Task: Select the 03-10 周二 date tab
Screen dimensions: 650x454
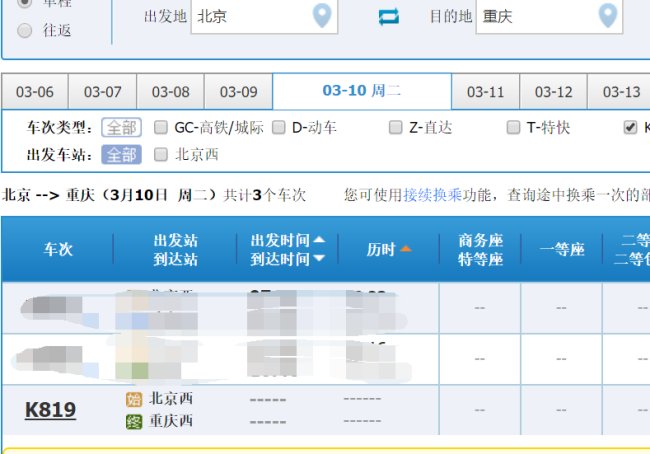Action: [362, 91]
